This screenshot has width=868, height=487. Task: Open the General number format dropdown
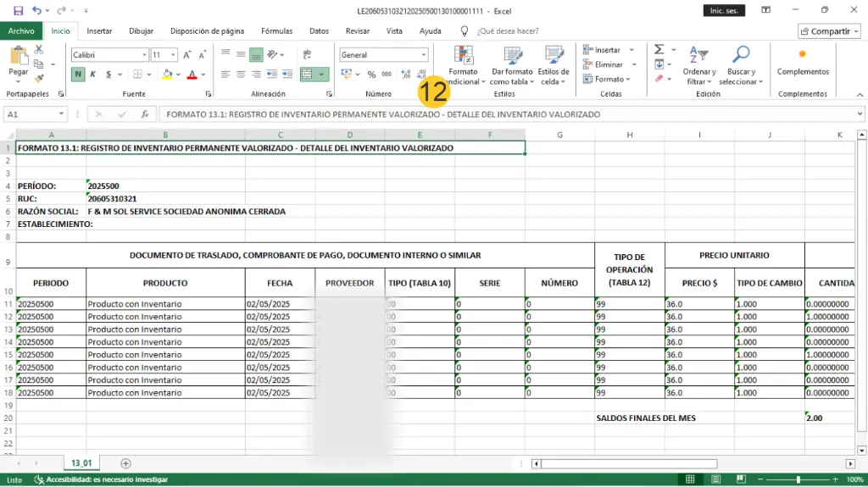tap(422, 55)
